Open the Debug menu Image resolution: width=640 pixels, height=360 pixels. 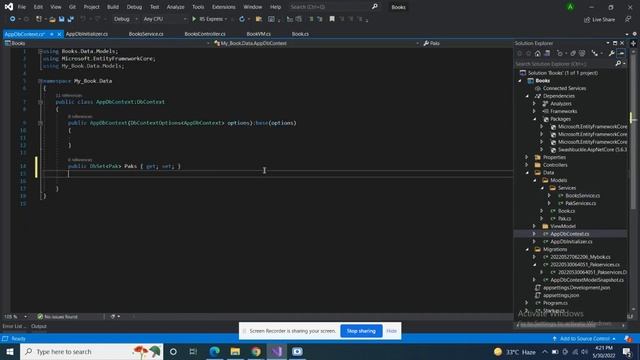(134, 7)
